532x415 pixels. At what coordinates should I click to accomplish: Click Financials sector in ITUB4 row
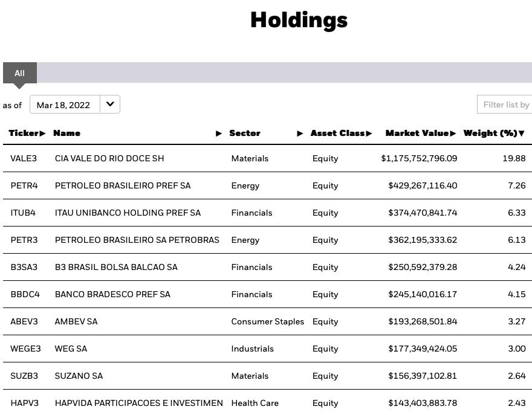click(x=251, y=213)
